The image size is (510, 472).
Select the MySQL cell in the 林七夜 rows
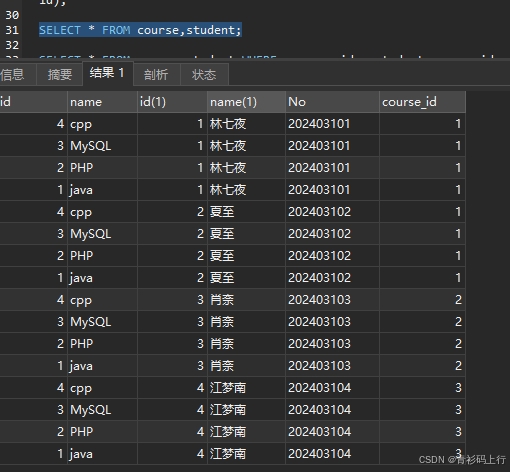(x=102, y=146)
